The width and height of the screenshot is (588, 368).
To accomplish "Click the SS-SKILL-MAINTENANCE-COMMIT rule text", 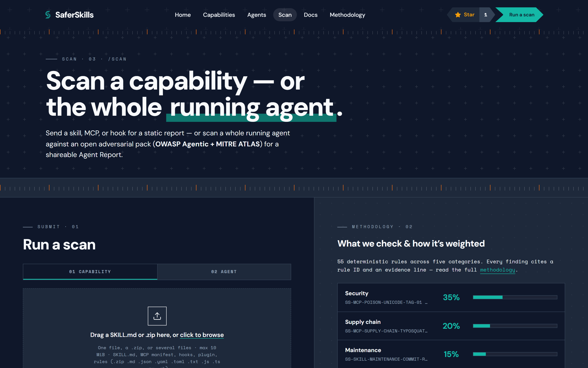I will point(386,359).
